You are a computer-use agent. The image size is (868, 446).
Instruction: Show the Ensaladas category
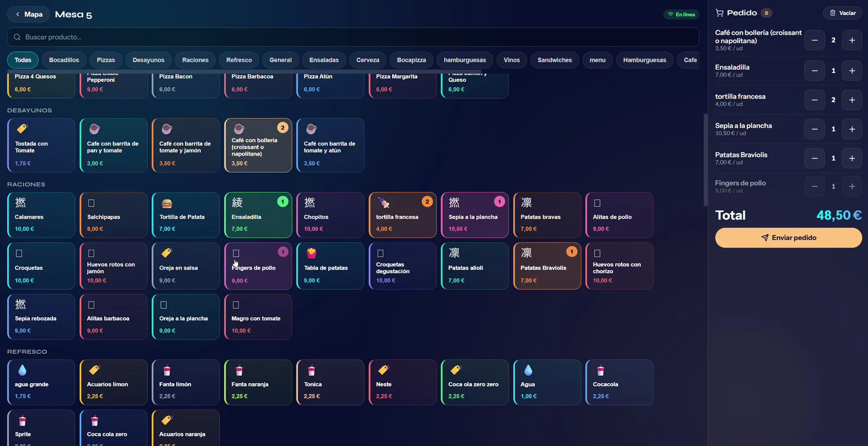[324, 60]
